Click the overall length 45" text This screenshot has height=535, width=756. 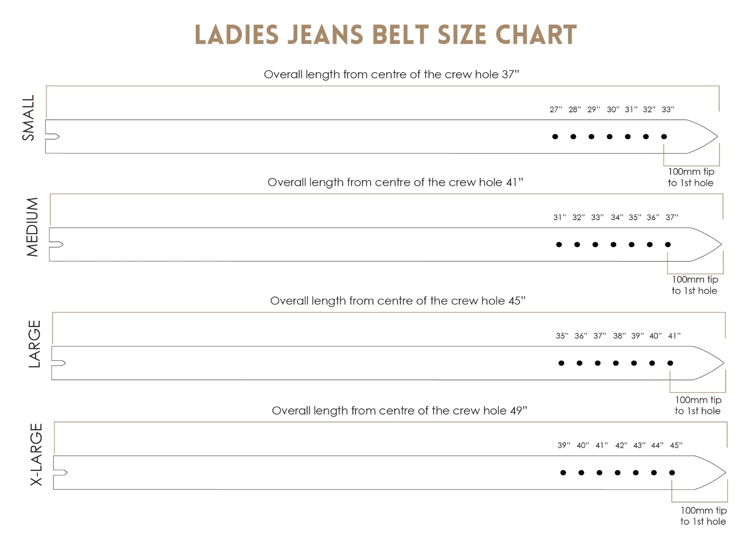(x=398, y=301)
